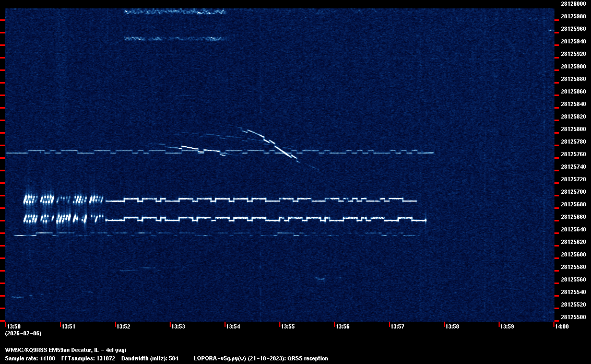Screen dimensions: 591x364
Task: Select the 28125760 frequency label
Action: click(573, 154)
